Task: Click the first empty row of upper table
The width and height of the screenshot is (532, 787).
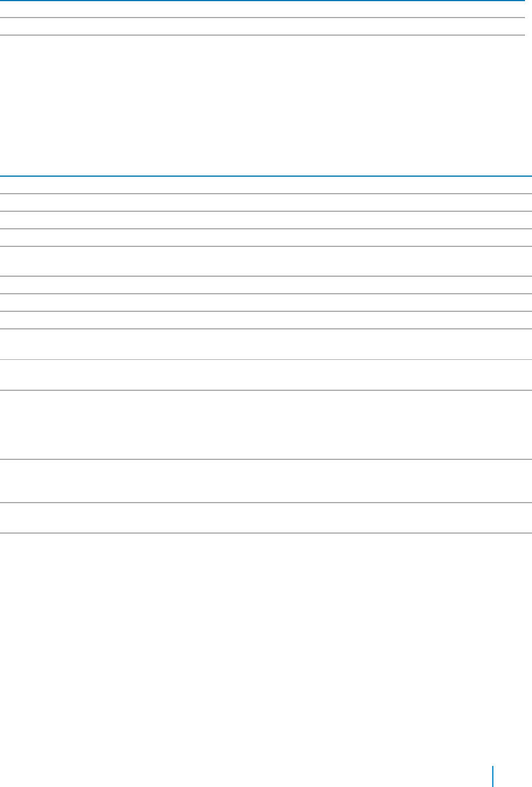Action: click(x=262, y=9)
